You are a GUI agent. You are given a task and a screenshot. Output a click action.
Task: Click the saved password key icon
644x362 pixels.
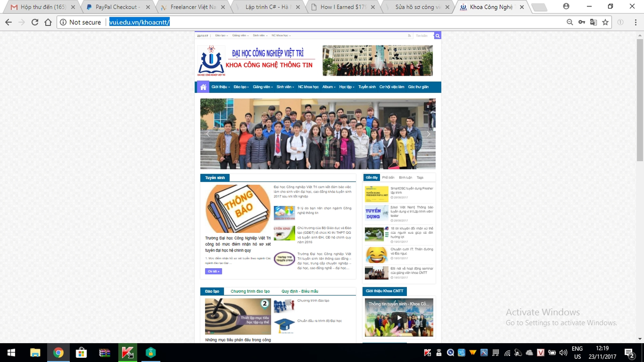(x=582, y=22)
